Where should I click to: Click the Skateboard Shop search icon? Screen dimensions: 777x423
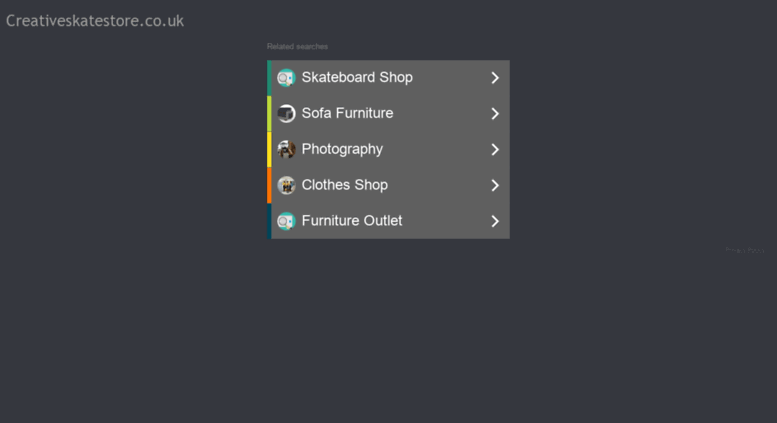[x=286, y=78]
